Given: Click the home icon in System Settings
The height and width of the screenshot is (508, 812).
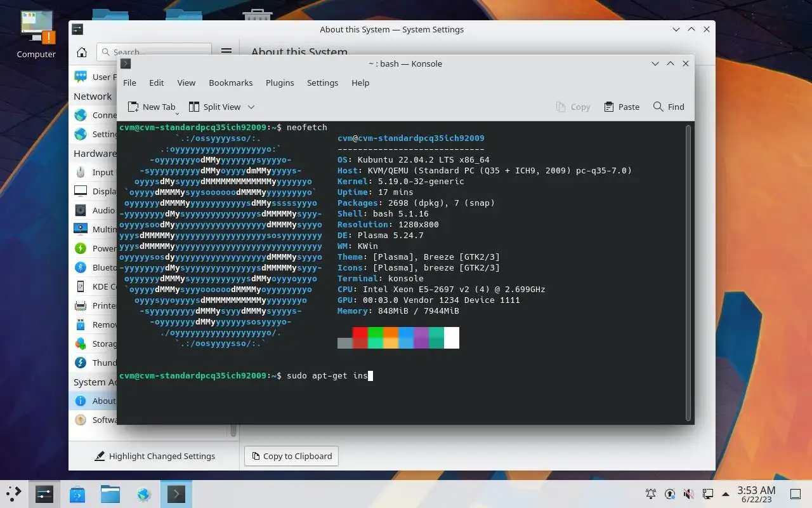Looking at the screenshot, I should (x=82, y=52).
